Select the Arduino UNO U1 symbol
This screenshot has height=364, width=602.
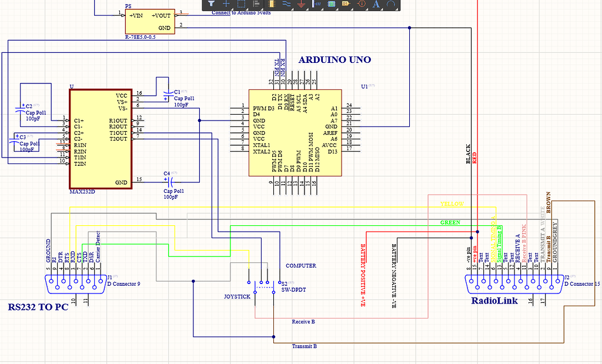pos(294,132)
